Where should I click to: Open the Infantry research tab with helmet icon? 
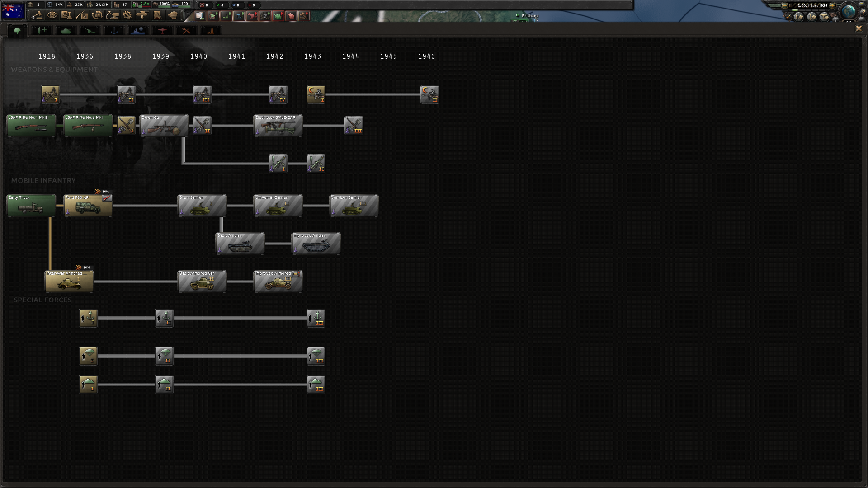17,30
